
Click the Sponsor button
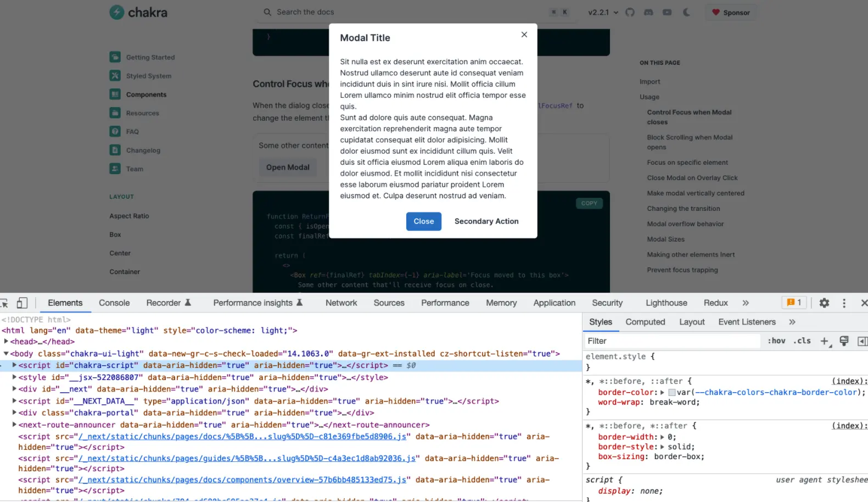pyautogui.click(x=730, y=12)
